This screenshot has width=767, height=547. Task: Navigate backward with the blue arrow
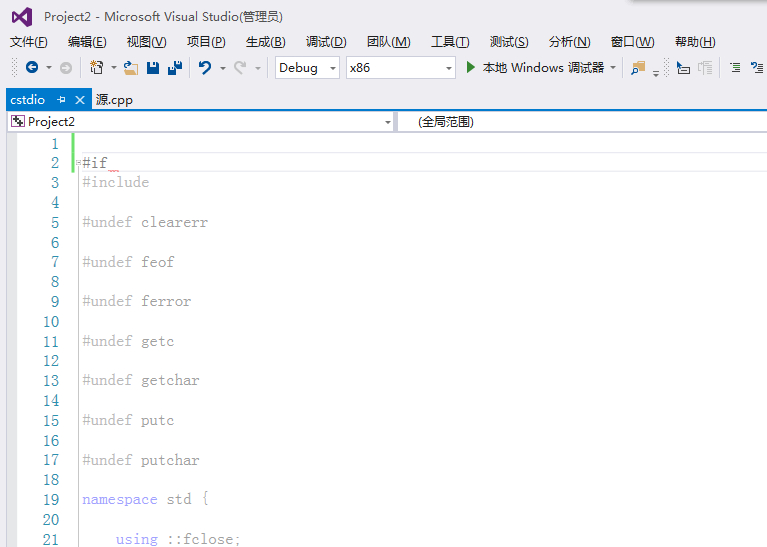tap(32, 68)
